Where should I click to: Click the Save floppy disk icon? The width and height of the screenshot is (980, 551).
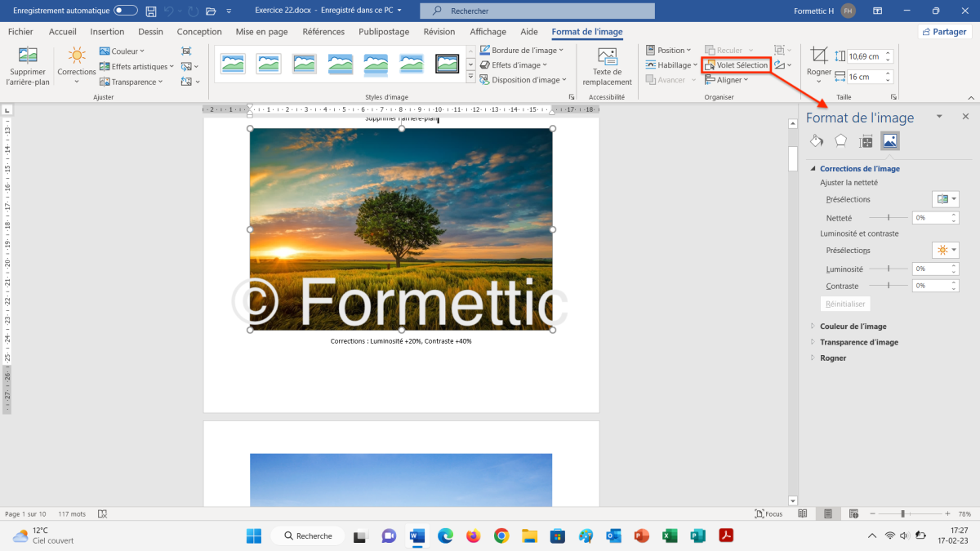(x=151, y=11)
